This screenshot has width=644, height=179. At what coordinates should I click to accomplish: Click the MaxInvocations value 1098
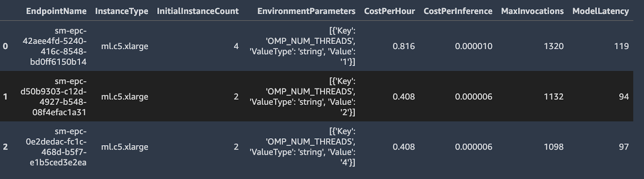tap(553, 147)
